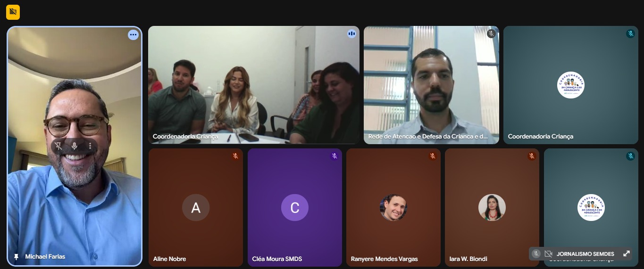Viewport: 644px width, 269px height.
Task: Click the muted mic icon on the Rede de Atencao tile
Action: click(491, 33)
